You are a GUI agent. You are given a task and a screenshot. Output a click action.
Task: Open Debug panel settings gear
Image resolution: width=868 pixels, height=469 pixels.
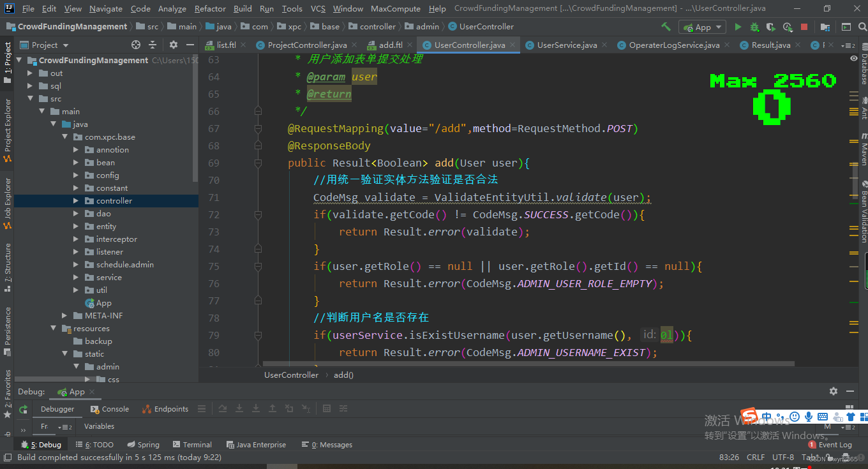pos(834,391)
